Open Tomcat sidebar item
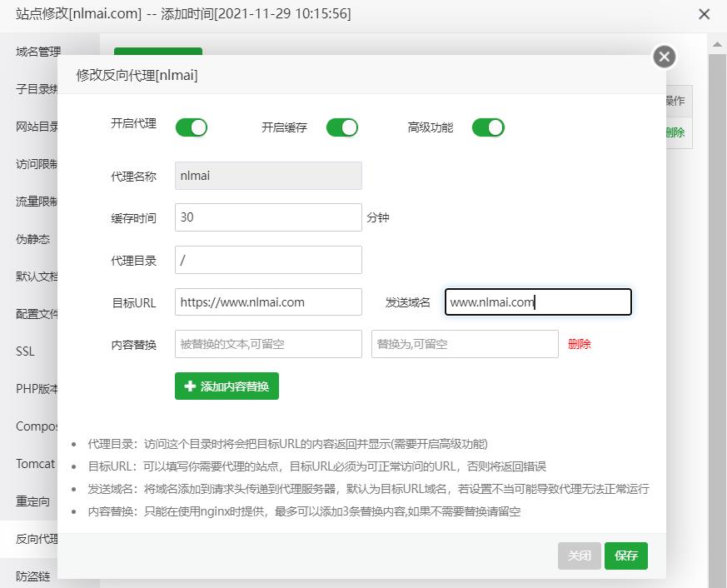 [x=35, y=464]
